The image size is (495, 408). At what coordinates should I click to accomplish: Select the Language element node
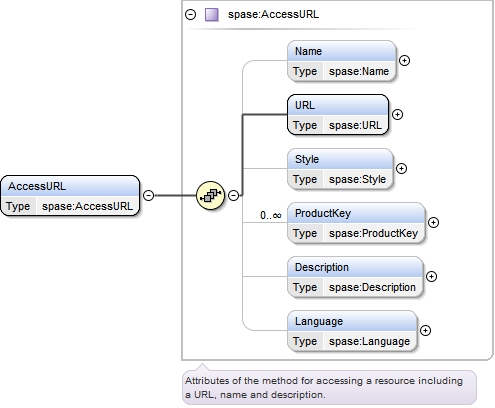pyautogui.click(x=352, y=331)
